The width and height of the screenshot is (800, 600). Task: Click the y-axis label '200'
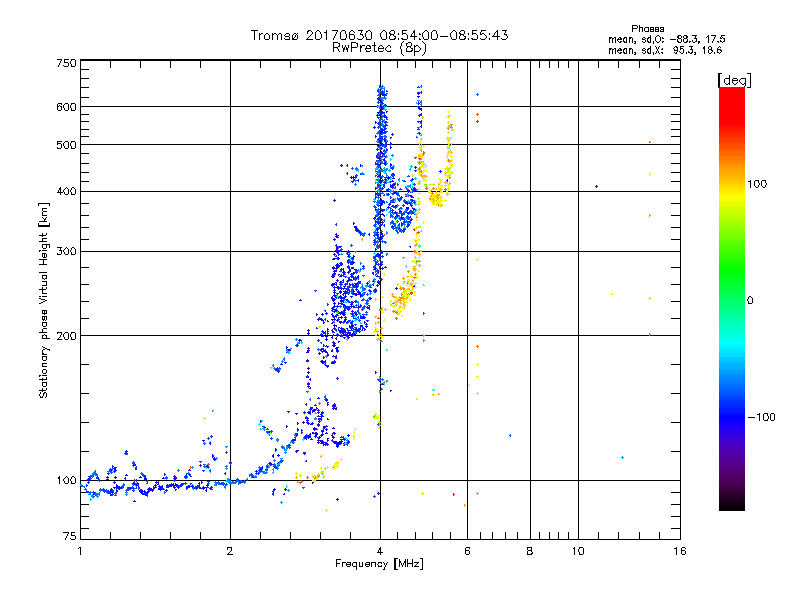coord(66,336)
